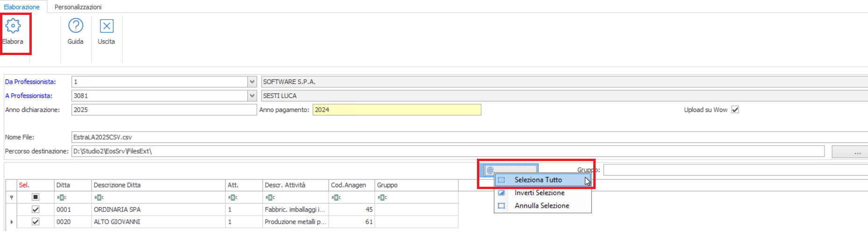The image size is (868, 232).
Task: Click the Elabora gear icon
Action: (13, 26)
